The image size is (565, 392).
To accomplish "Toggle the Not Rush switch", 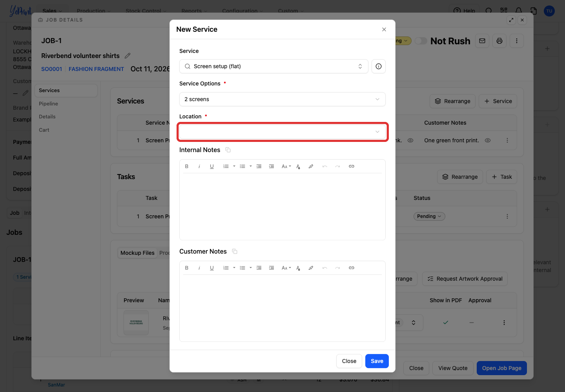I will pyautogui.click(x=421, y=41).
